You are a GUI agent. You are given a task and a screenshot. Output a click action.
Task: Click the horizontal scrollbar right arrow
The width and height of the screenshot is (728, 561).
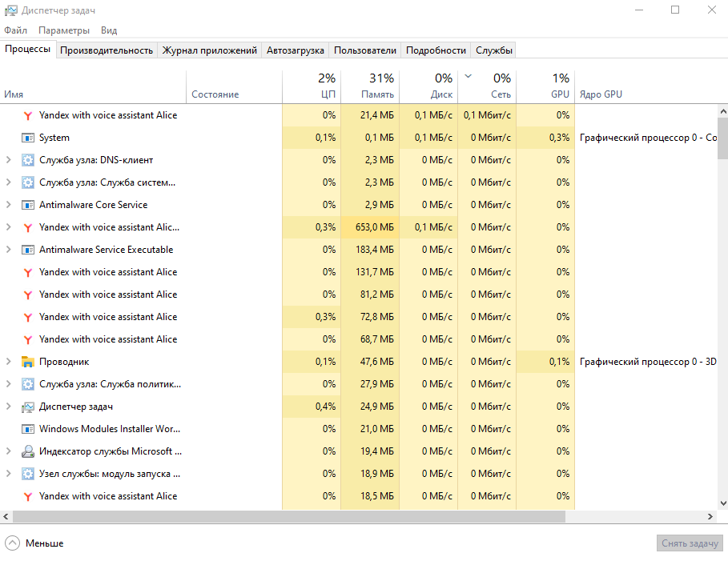tap(710, 516)
